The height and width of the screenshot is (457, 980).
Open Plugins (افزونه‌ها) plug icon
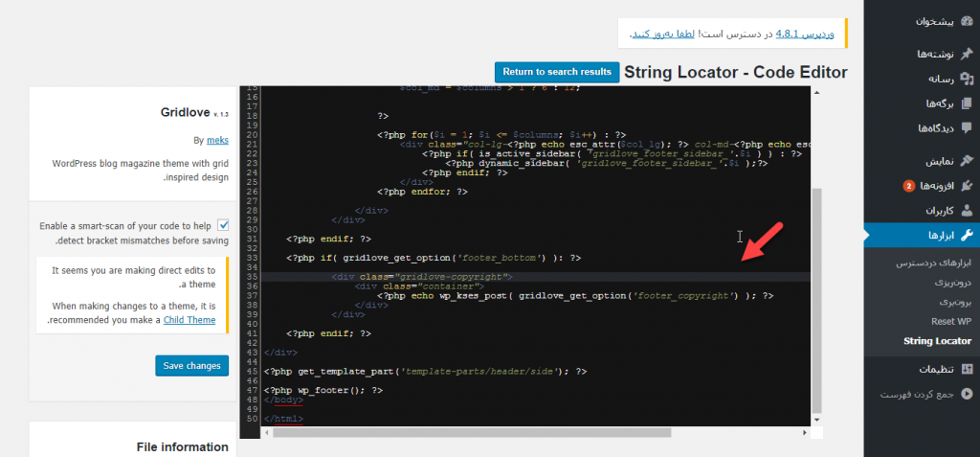point(966,185)
